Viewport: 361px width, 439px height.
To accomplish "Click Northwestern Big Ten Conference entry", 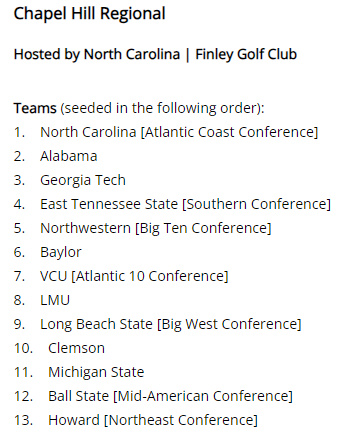I will coord(156,228).
